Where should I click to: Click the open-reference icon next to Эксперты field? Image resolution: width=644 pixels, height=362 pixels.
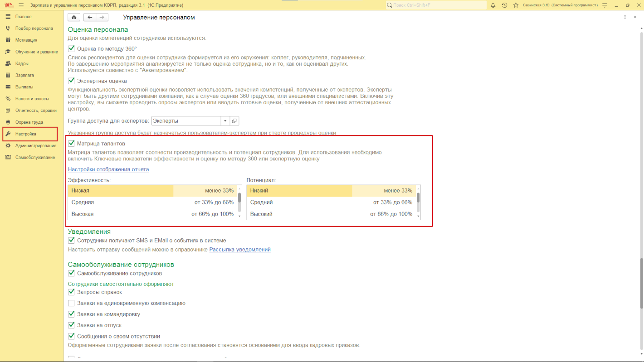tap(234, 121)
